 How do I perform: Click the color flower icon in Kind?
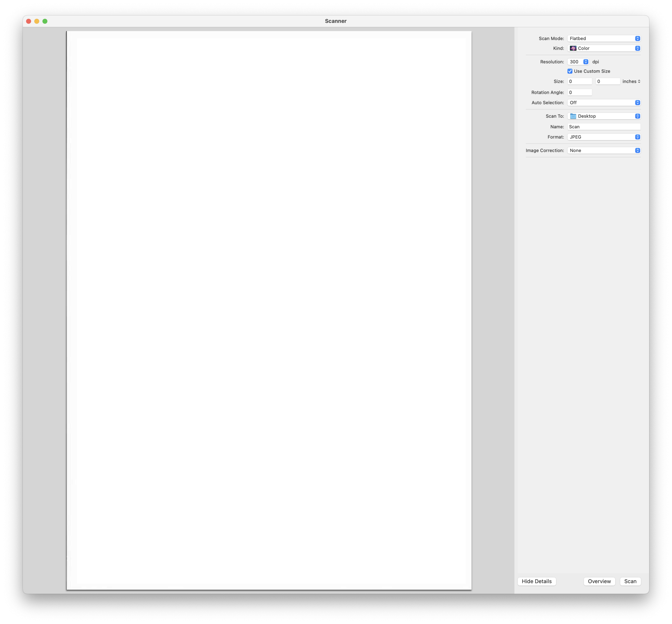click(x=573, y=48)
